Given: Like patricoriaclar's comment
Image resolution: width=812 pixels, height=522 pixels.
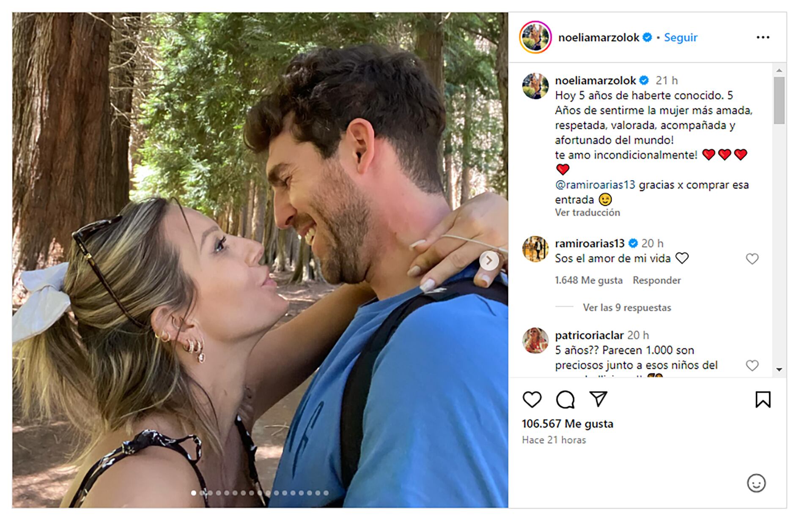Looking at the screenshot, I should [752, 365].
